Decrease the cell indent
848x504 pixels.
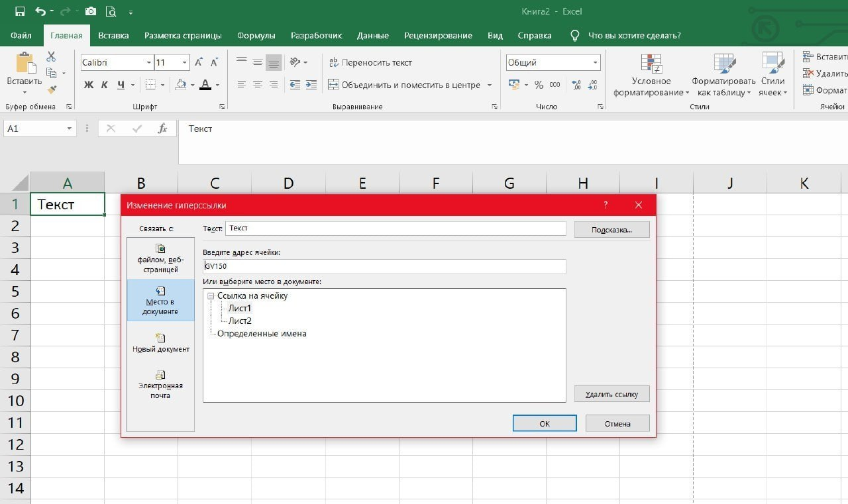295,85
